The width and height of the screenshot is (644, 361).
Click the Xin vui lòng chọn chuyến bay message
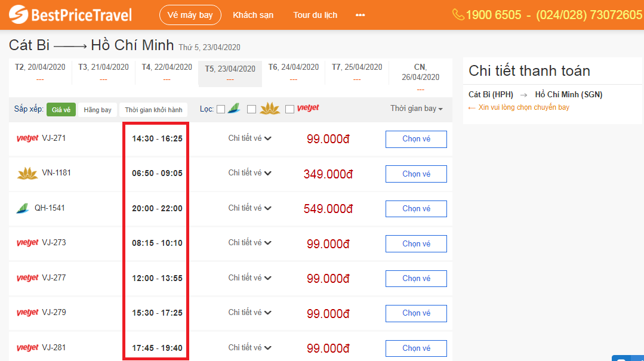click(523, 107)
